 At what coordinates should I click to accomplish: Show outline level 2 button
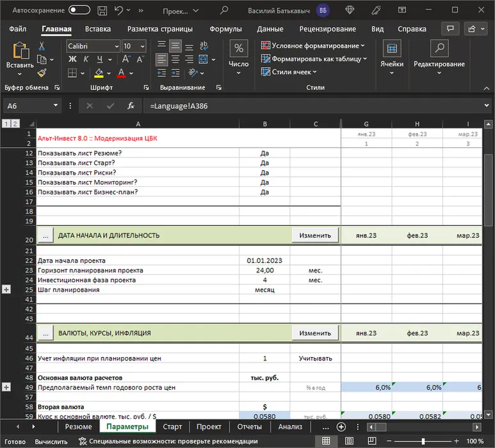tap(15, 124)
